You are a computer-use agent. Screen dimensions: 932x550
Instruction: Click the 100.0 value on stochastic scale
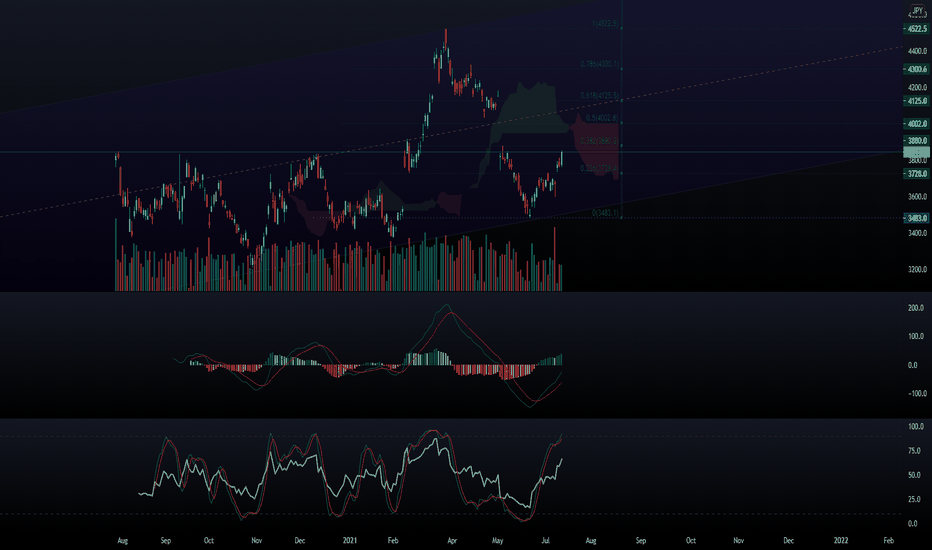916,427
